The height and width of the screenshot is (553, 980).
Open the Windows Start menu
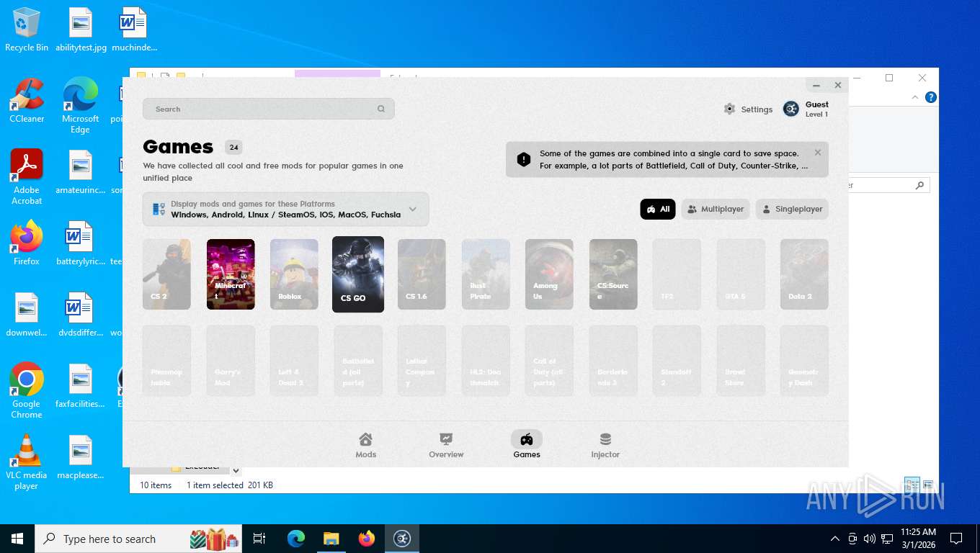click(17, 539)
